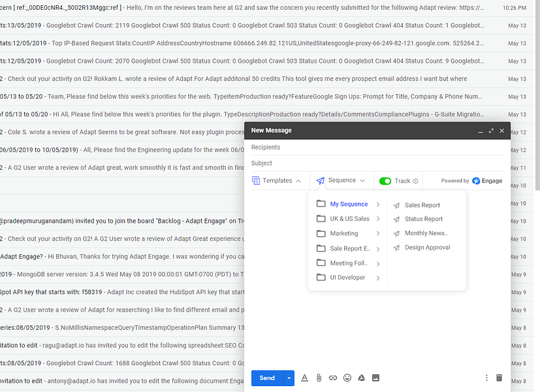Open the Send options dropdown arrow
Image resolution: width=540 pixels, height=392 pixels.
289,378
